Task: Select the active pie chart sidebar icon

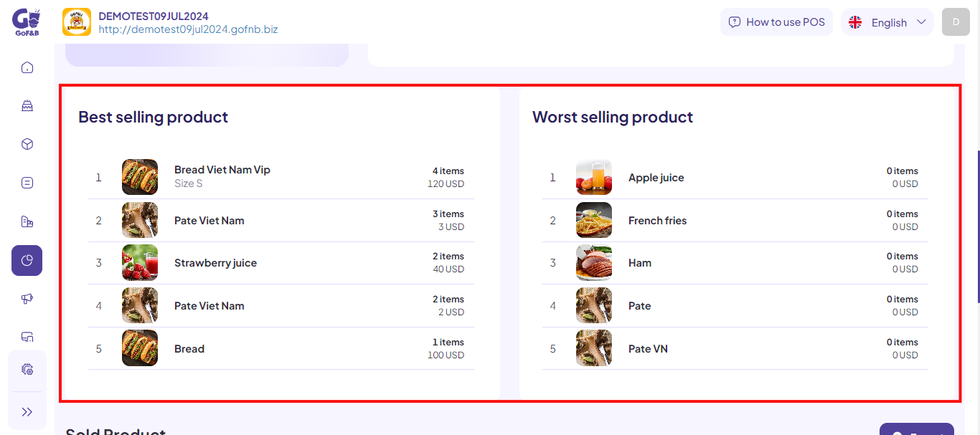Action: pos(27,260)
